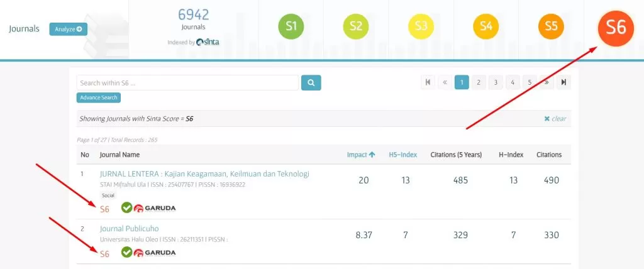Sort by Impact column header

point(361,155)
